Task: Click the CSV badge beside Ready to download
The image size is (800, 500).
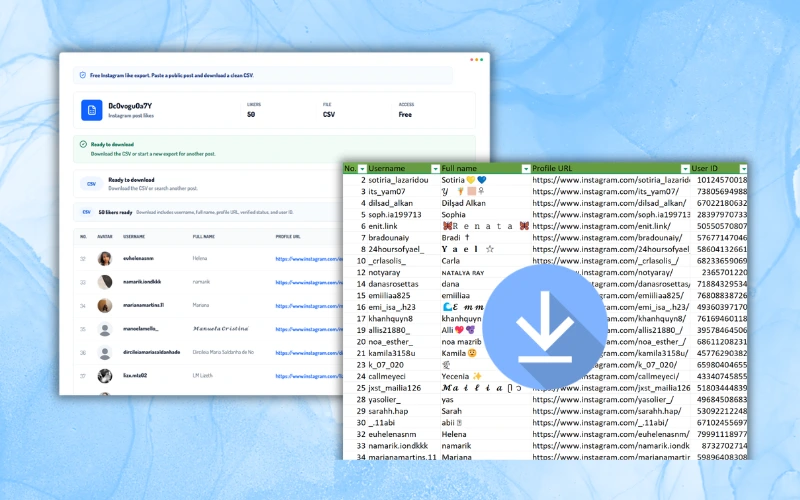Action: coord(91,184)
